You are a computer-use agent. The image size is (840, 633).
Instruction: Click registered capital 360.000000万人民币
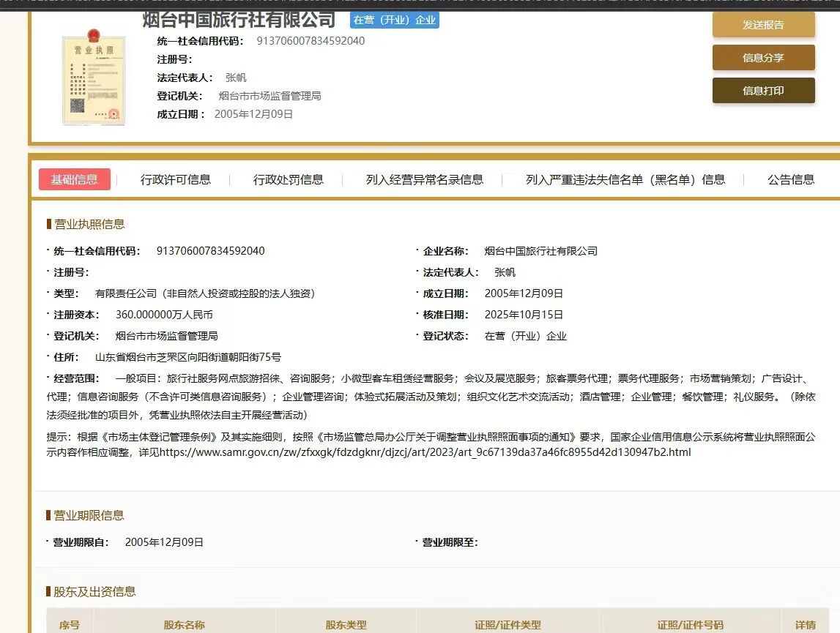(x=165, y=315)
